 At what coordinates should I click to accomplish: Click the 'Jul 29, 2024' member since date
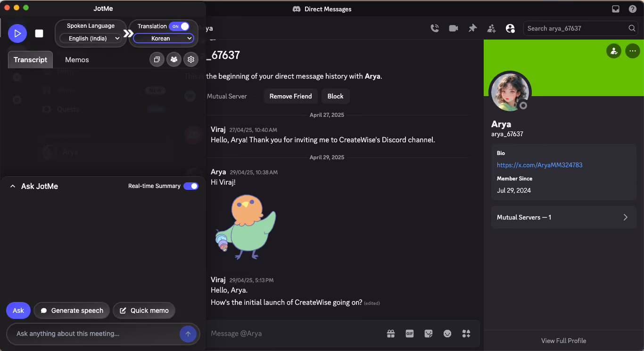point(514,190)
